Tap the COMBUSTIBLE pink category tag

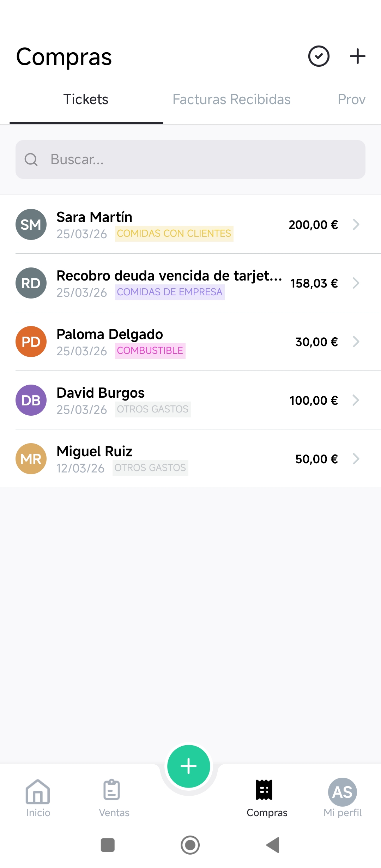pos(150,351)
